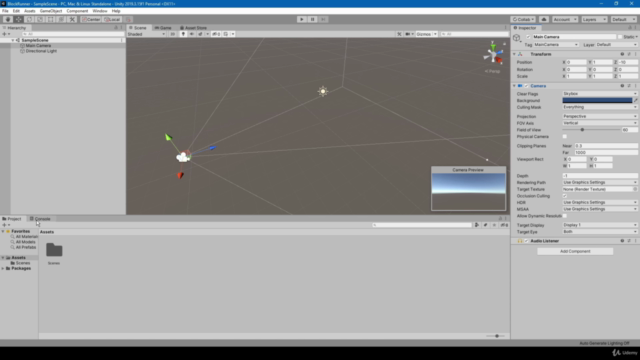Open the File menu

[5, 11]
